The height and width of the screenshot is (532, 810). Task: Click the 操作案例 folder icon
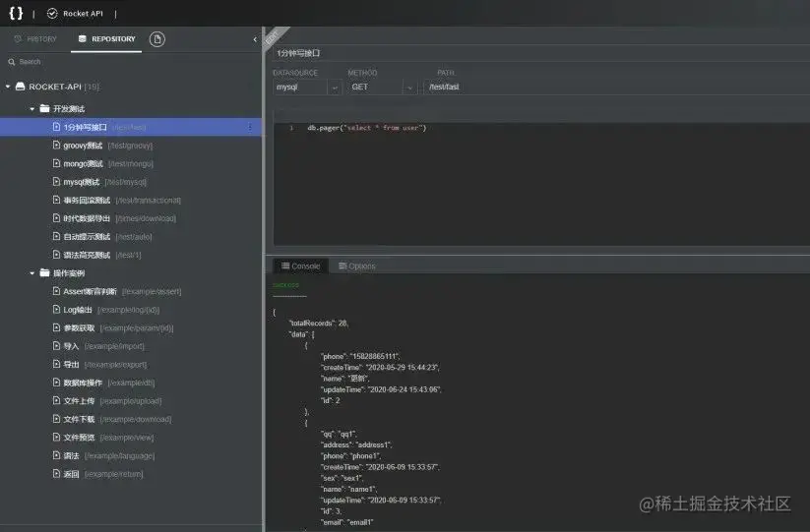44,272
